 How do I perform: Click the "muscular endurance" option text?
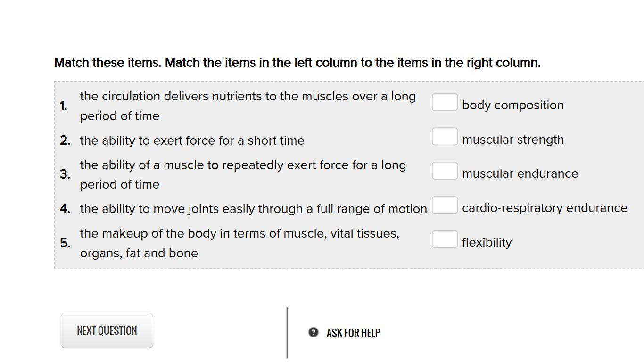point(520,173)
